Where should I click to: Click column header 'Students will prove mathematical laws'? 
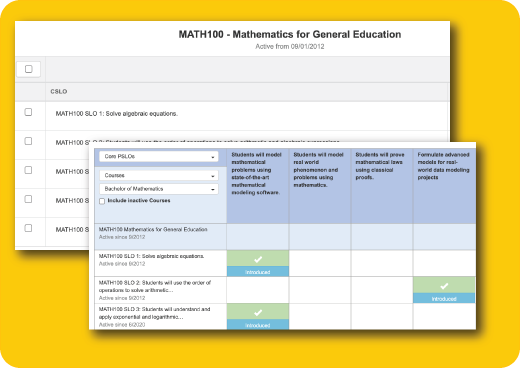pos(382,186)
